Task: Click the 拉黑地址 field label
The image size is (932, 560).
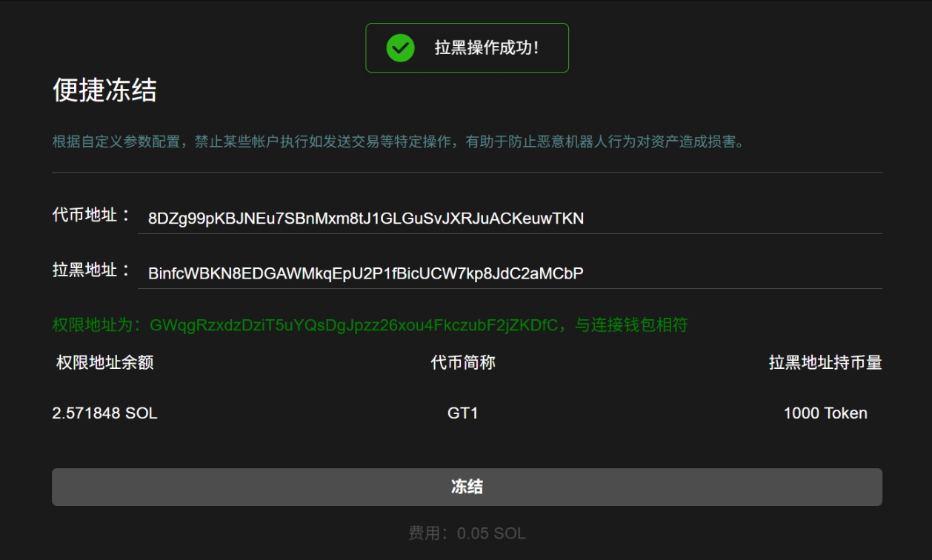Action: [92, 270]
